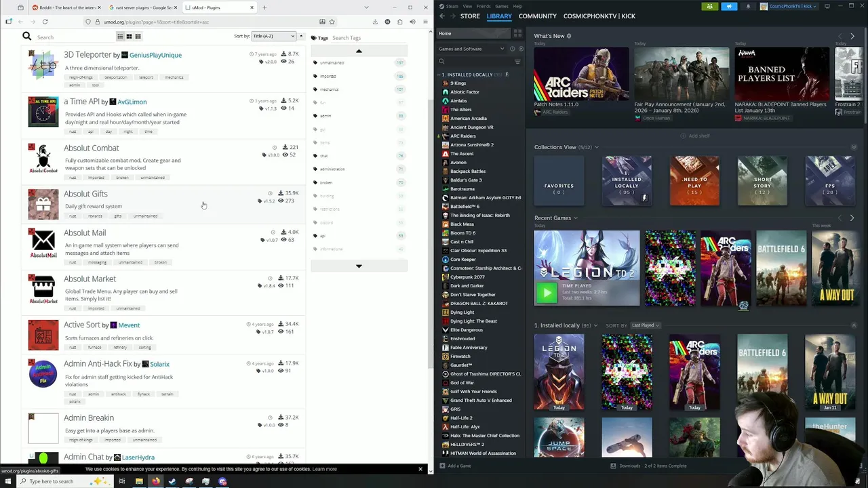
Task: Toggle sort direction arrow next to Sort by
Action: 301,36
